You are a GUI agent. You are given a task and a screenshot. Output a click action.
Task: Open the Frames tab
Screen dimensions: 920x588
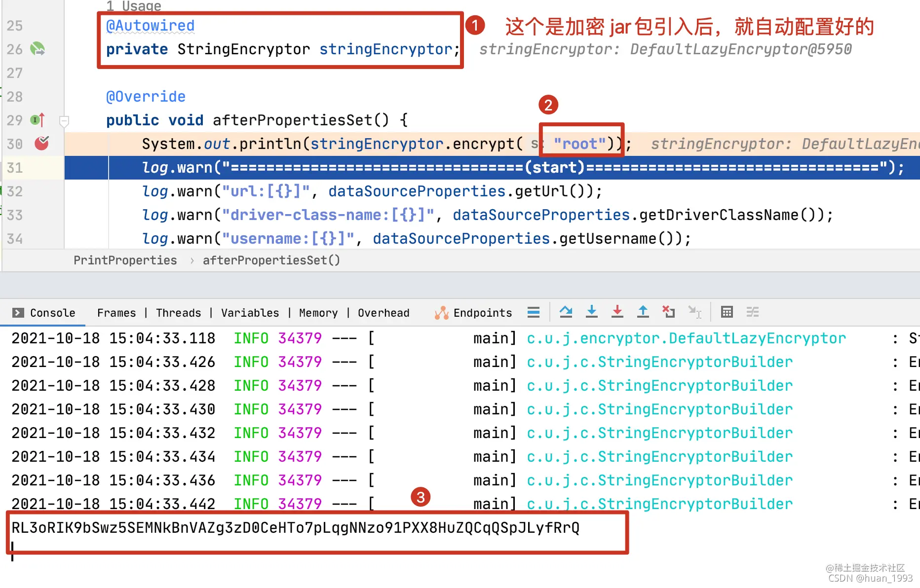coord(116,313)
